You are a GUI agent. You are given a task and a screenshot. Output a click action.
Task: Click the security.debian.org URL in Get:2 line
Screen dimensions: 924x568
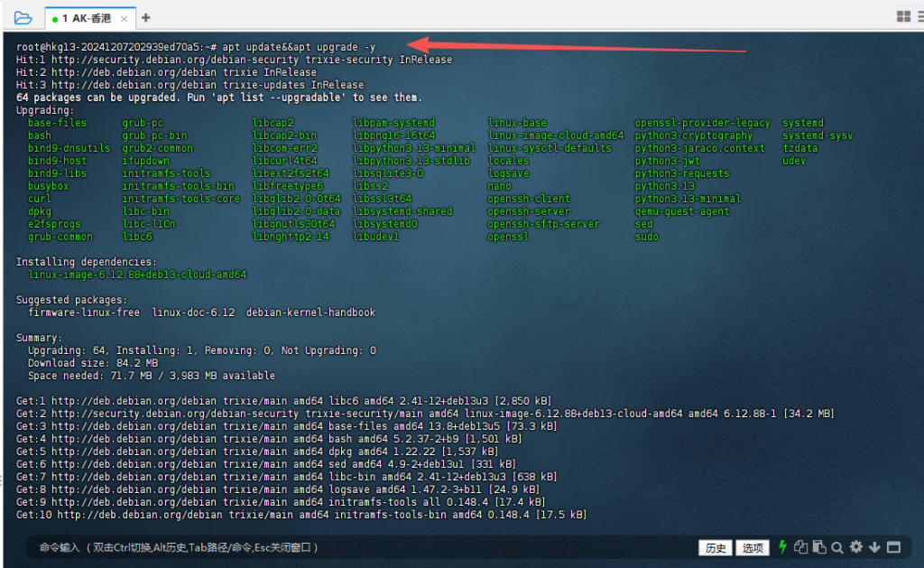pyautogui.click(x=175, y=414)
